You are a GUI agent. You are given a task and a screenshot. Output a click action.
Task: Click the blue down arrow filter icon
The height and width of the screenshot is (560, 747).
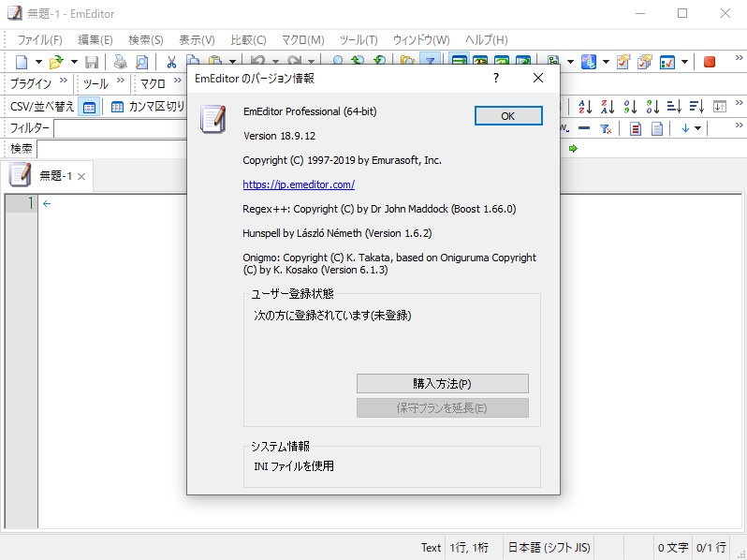tap(685, 128)
